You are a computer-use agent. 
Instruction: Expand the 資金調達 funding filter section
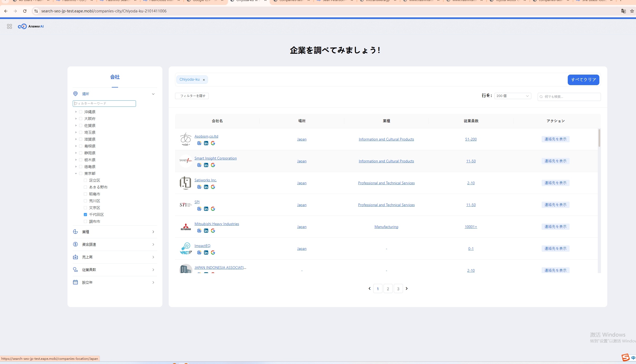click(x=115, y=245)
